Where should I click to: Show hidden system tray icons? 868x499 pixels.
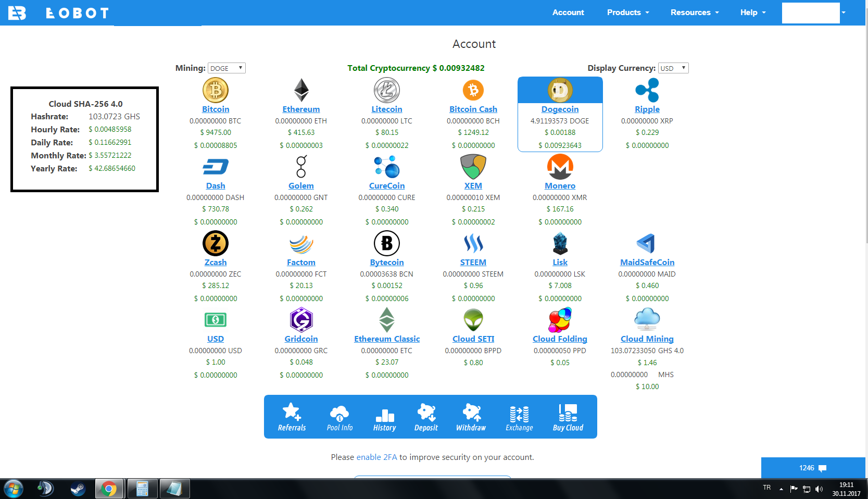click(x=781, y=489)
